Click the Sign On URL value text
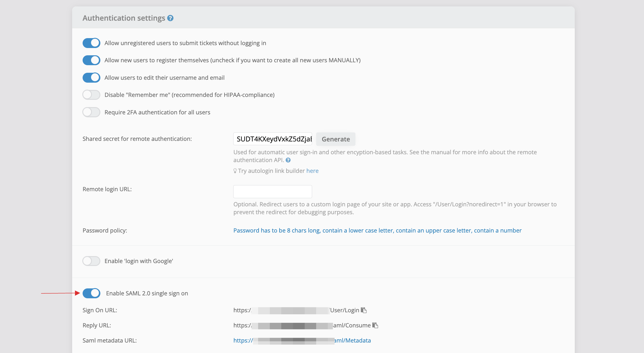This screenshot has width=644, height=353. (296, 310)
